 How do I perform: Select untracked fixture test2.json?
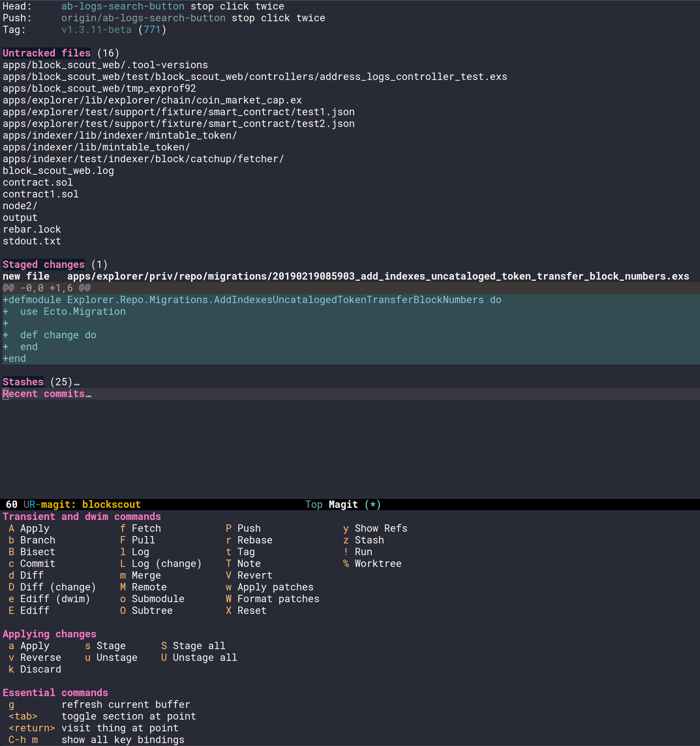(179, 123)
